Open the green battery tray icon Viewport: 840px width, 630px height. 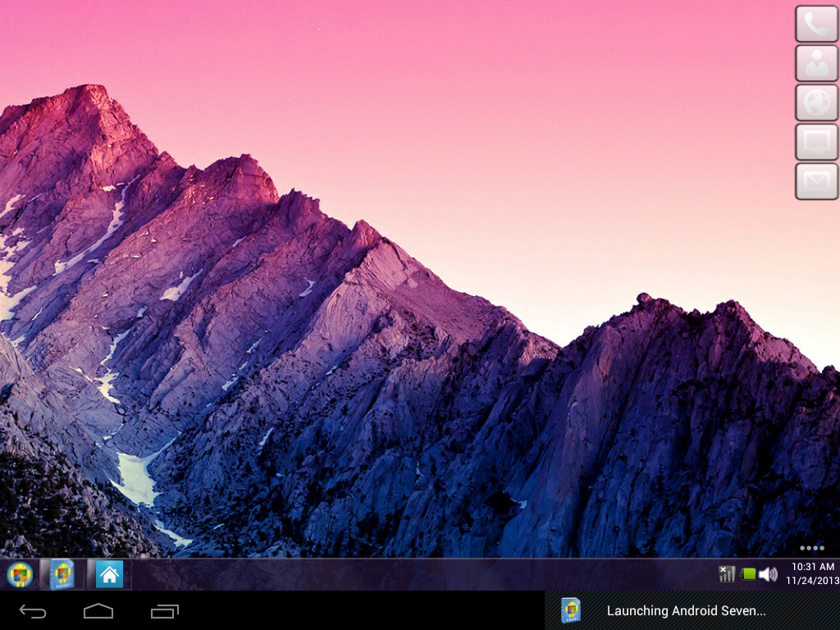(748, 574)
